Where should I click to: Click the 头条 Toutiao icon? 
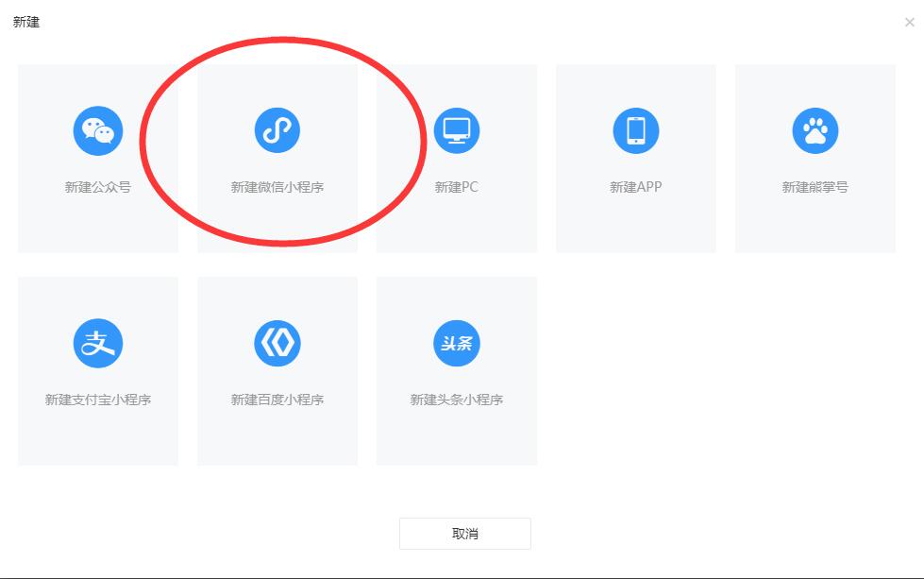(x=457, y=343)
